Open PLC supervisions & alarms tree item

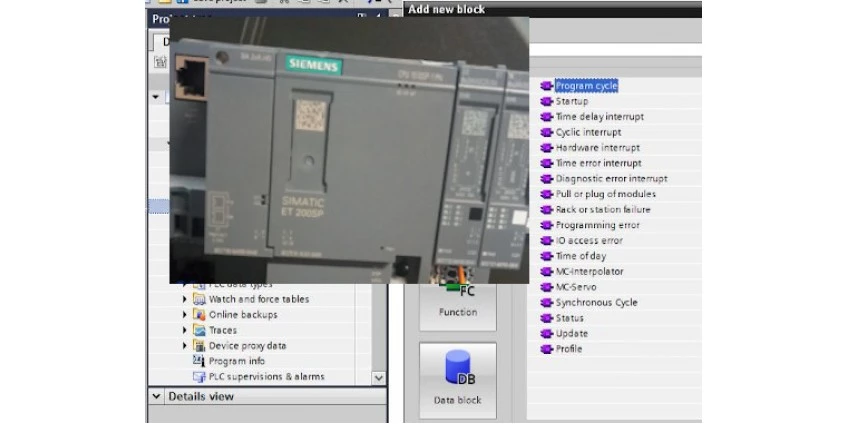click(267, 377)
